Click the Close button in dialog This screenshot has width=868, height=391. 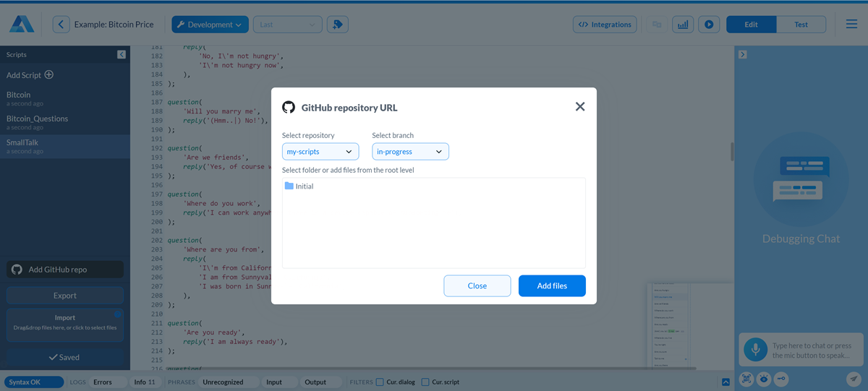pyautogui.click(x=477, y=285)
